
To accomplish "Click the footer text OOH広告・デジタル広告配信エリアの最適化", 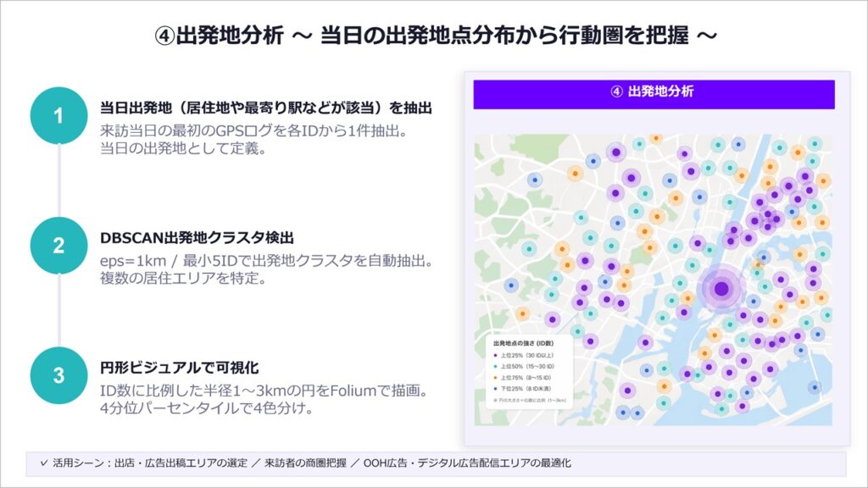I will [467, 463].
